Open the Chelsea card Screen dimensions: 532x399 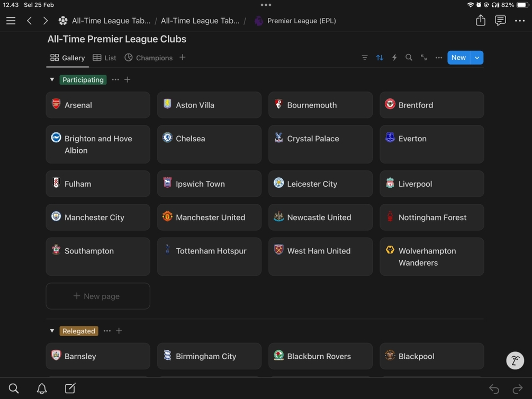pos(209,144)
